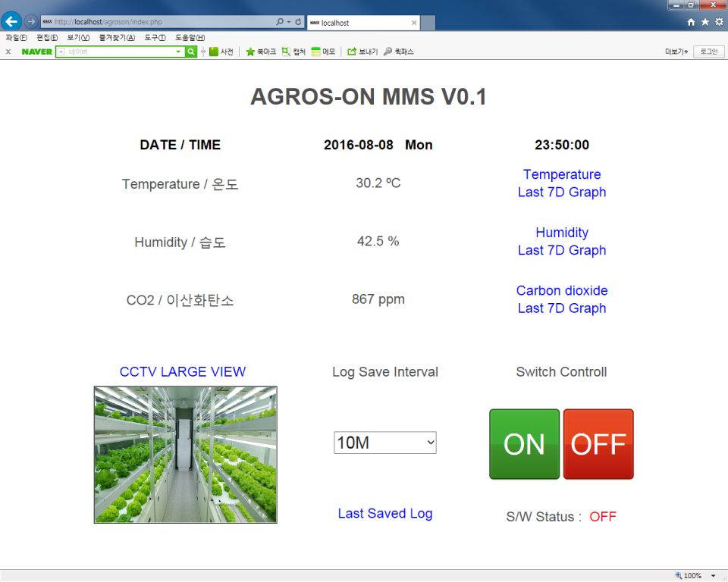Refresh the page with the reload icon
728x582 pixels.
pos(298,23)
